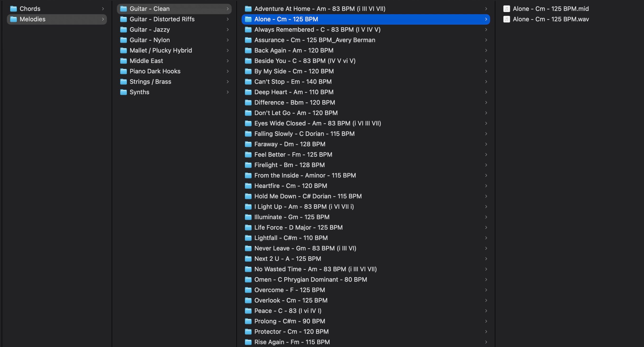Click the Chords folder icon
This screenshot has height=347, width=644.
[13, 9]
